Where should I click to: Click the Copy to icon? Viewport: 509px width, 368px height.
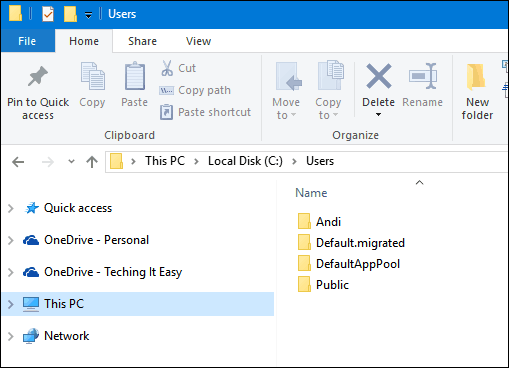pyautogui.click(x=331, y=75)
